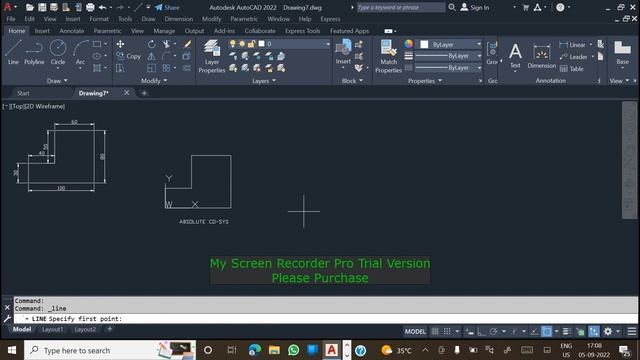
Task: Expand the Draw panel flyout
Action: pyautogui.click(x=57, y=81)
